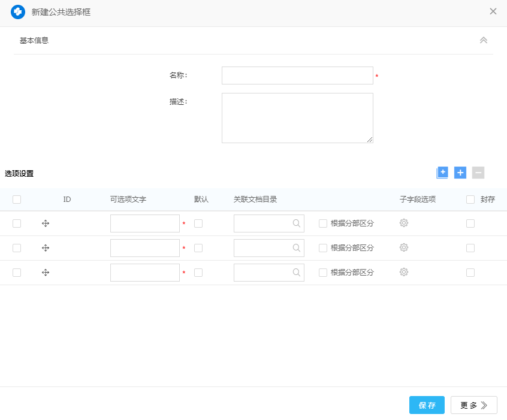Image resolution: width=507 pixels, height=420 pixels.
Task: Check the select-all checkbox in table header
Action: coord(17,200)
